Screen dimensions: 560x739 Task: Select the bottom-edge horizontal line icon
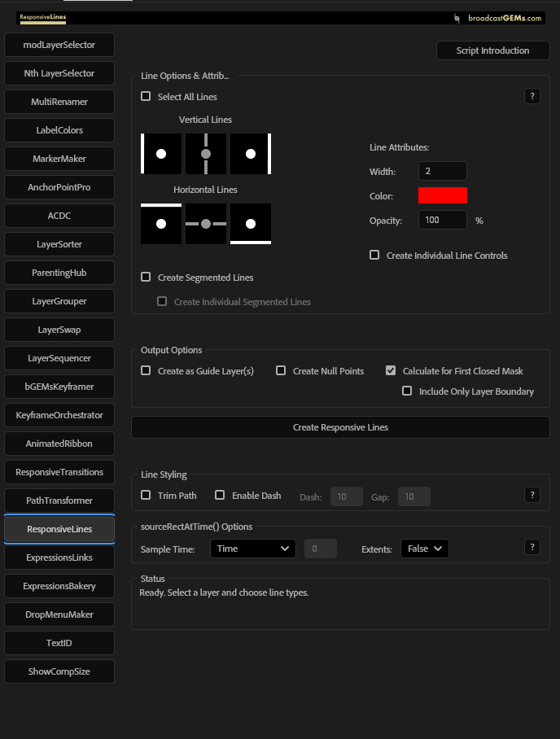click(x=251, y=224)
